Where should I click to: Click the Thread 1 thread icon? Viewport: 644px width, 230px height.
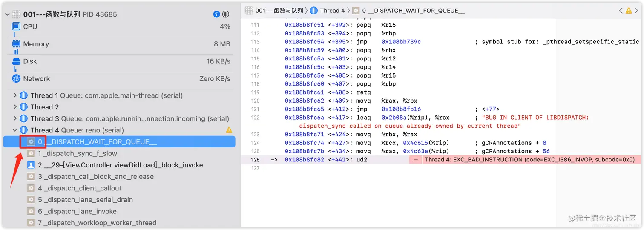(x=24, y=95)
